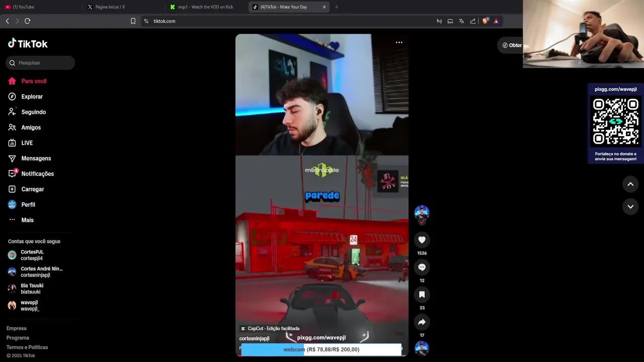
Task: Switch to the YouTube tab
Action: tap(40, 7)
